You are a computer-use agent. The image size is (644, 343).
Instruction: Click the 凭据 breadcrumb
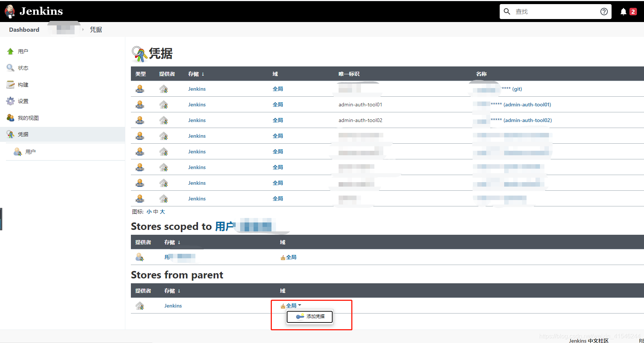(x=96, y=29)
